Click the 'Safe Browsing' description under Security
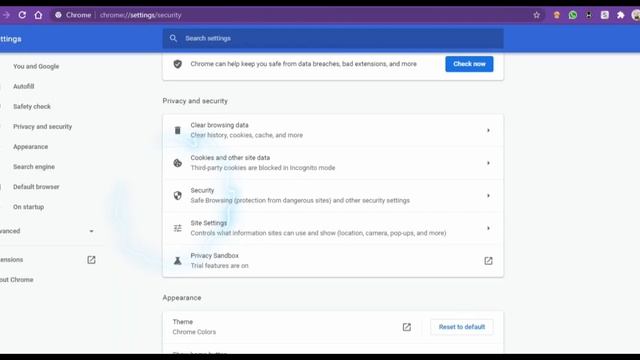 pos(300,200)
